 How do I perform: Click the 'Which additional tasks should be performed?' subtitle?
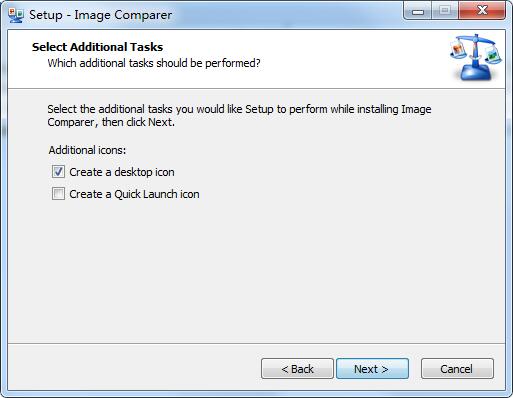click(x=154, y=63)
